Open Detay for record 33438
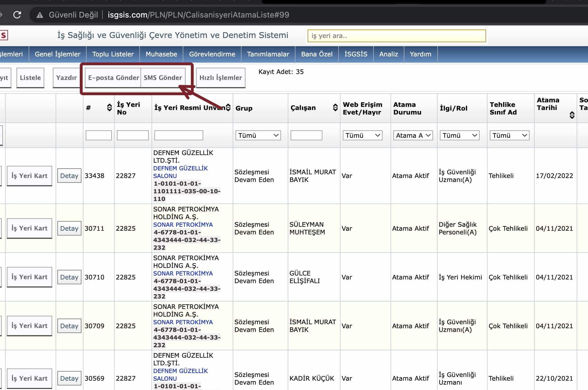 [69, 176]
